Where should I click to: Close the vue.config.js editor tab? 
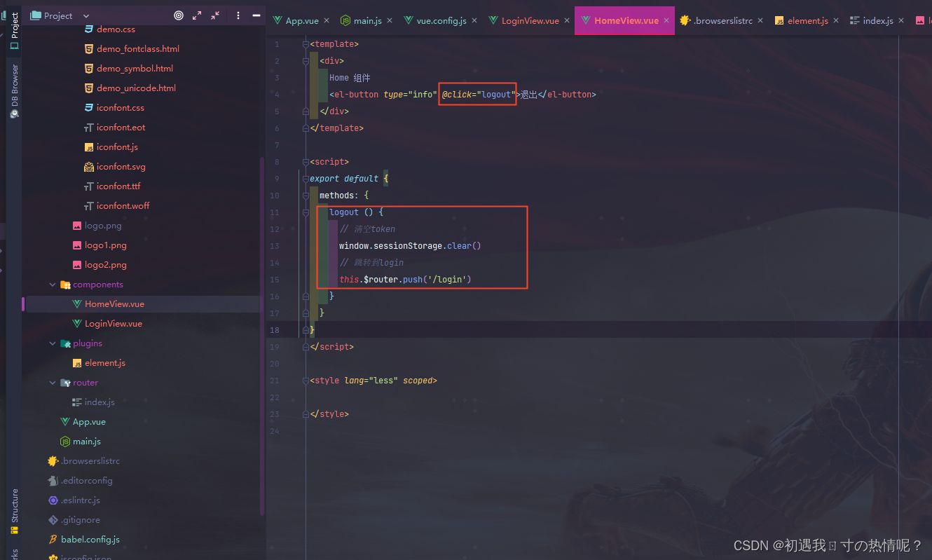click(474, 21)
